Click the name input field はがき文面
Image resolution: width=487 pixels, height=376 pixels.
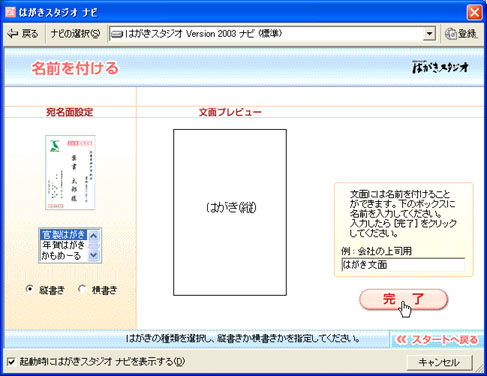pos(403,265)
